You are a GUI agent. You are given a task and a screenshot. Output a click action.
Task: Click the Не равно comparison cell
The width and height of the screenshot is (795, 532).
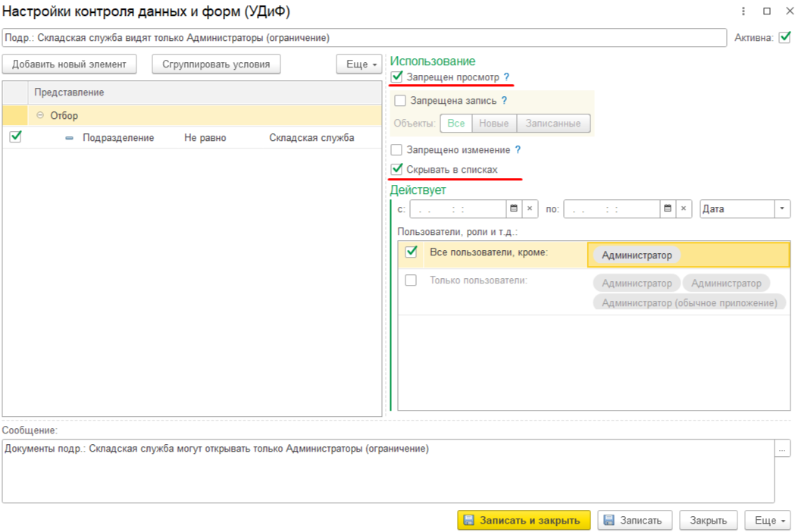(205, 137)
